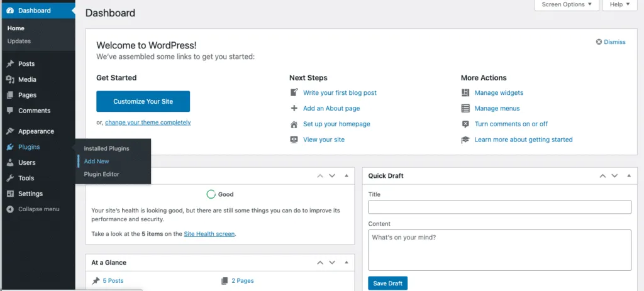Open the Help dropdown tab
The height and width of the screenshot is (291, 644).
619,5
